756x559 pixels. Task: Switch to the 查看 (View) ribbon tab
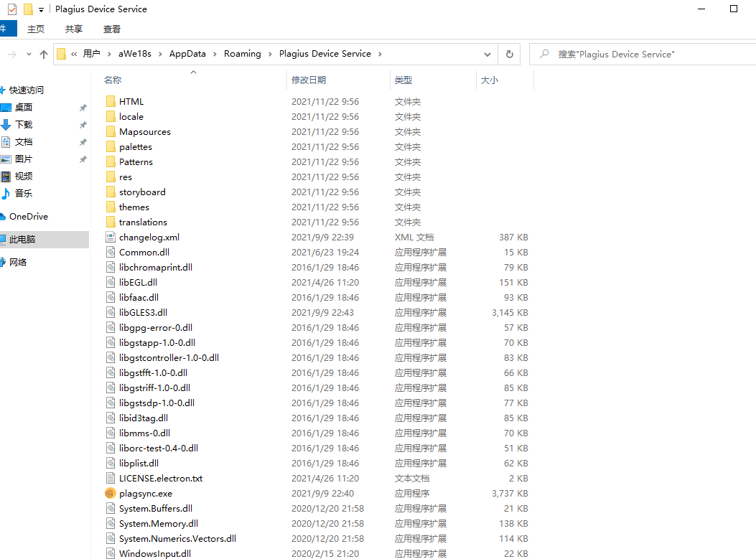pos(112,29)
